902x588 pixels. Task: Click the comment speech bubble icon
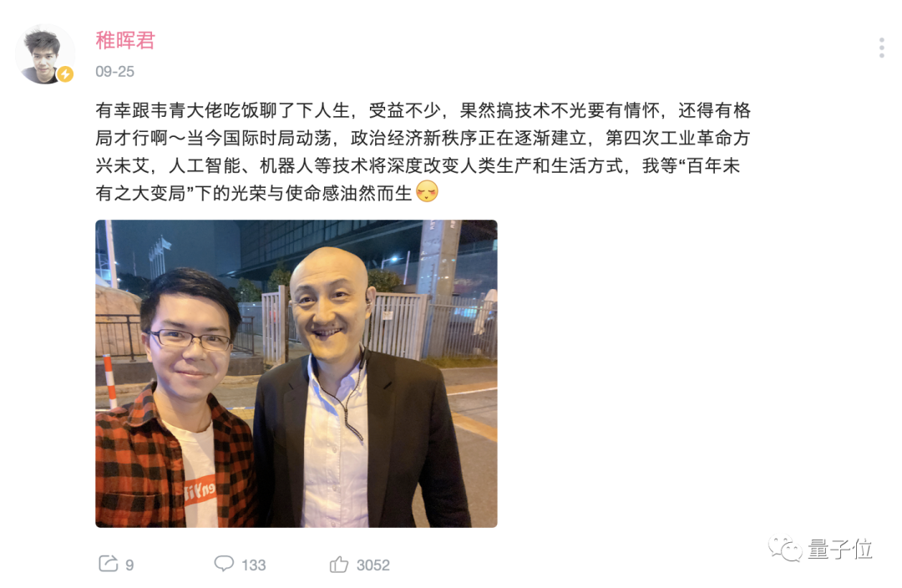(224, 564)
